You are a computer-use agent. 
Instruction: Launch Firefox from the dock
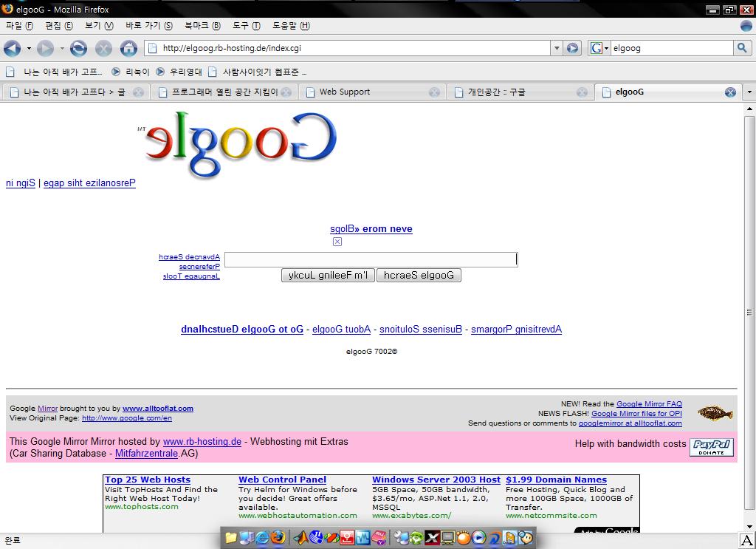point(278,537)
